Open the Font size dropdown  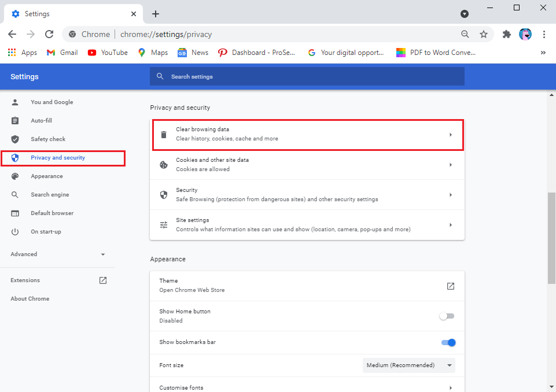click(x=409, y=365)
